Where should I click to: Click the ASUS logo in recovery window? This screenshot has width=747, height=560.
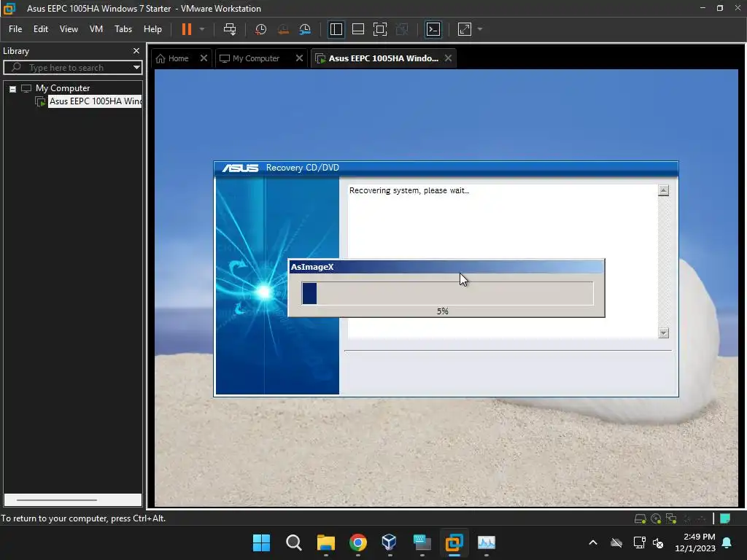(240, 168)
